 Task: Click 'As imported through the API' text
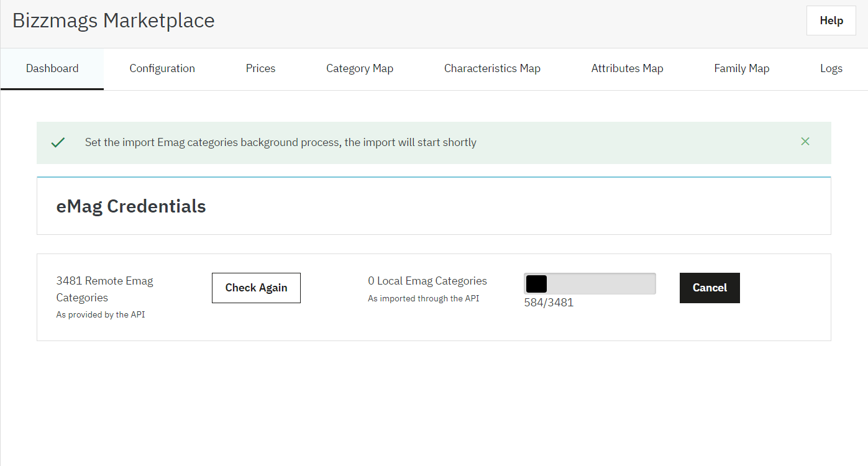(x=423, y=299)
